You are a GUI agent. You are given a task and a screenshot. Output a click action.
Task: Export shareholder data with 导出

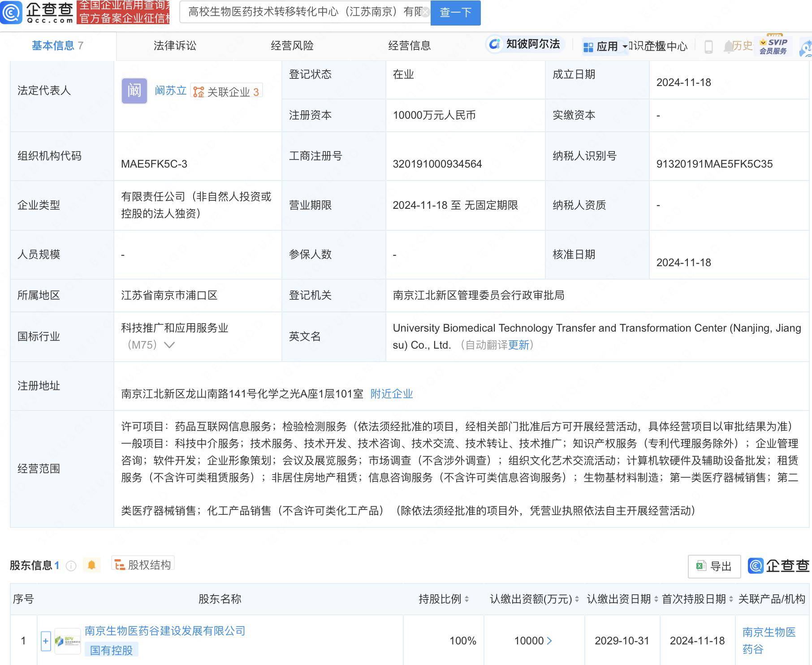pos(714,566)
